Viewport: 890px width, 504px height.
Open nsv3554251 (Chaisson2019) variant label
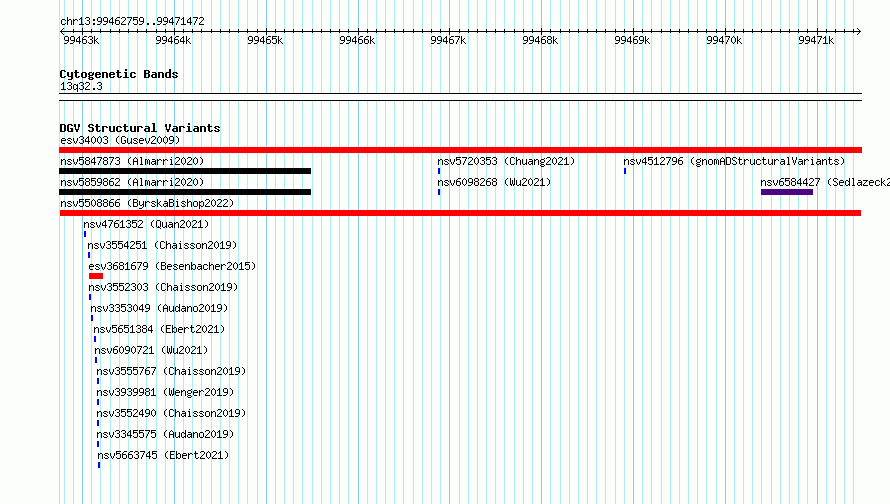tap(162, 245)
